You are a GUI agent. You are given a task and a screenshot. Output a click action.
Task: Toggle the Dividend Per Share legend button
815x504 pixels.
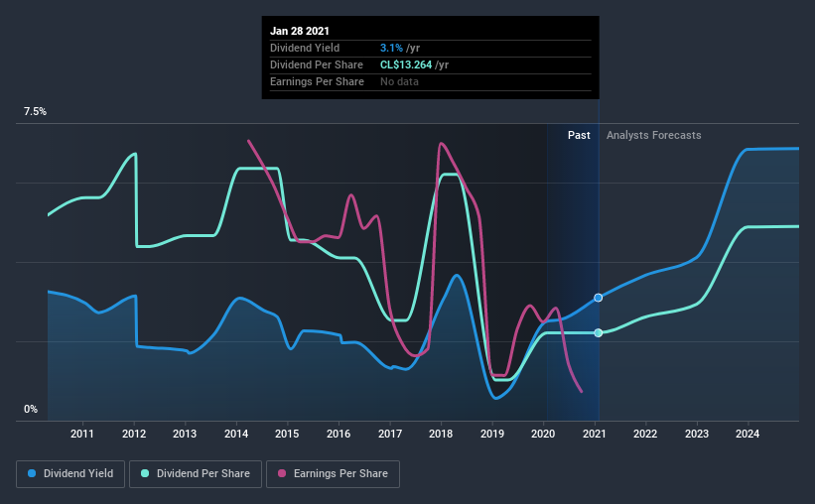(x=196, y=474)
